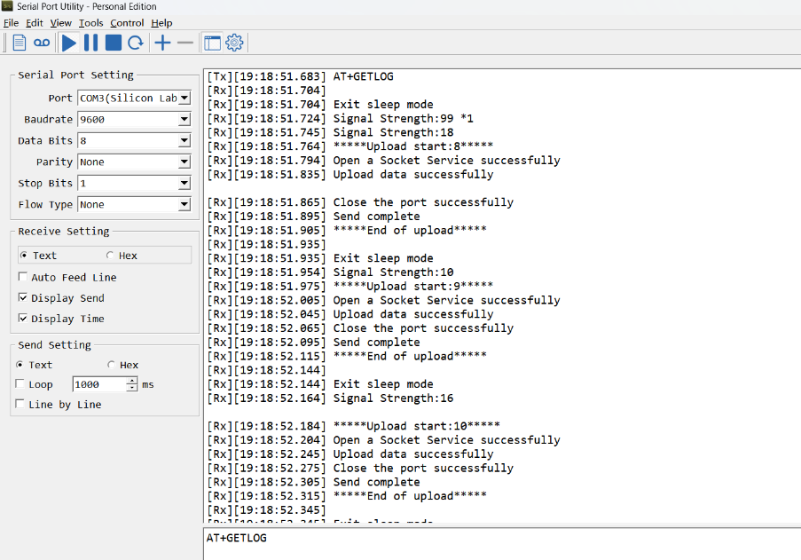The height and width of the screenshot is (560, 801).
Task: Open the Control menu
Action: click(127, 23)
